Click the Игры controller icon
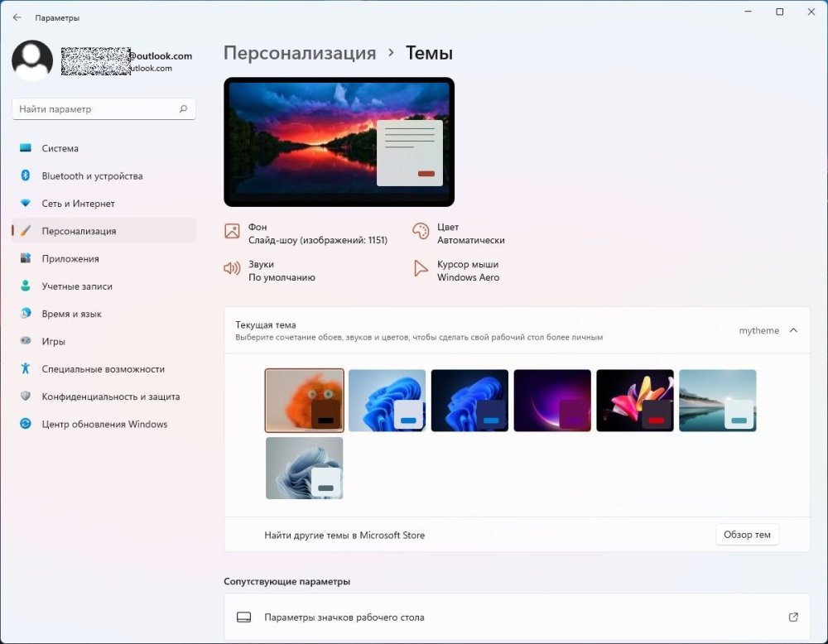This screenshot has width=828, height=644. coord(25,341)
